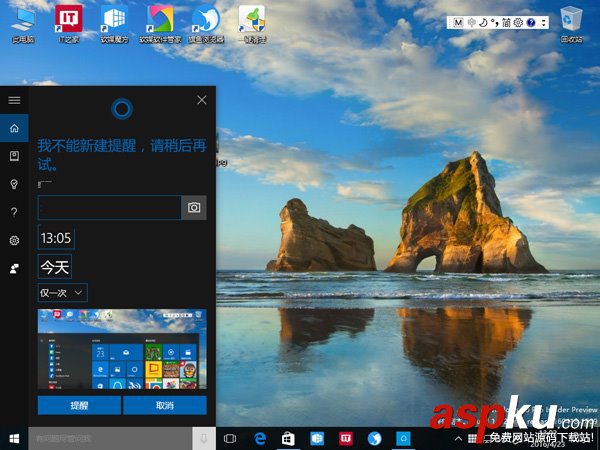
Task: Open the Windows Start button
Action: click(x=14, y=439)
